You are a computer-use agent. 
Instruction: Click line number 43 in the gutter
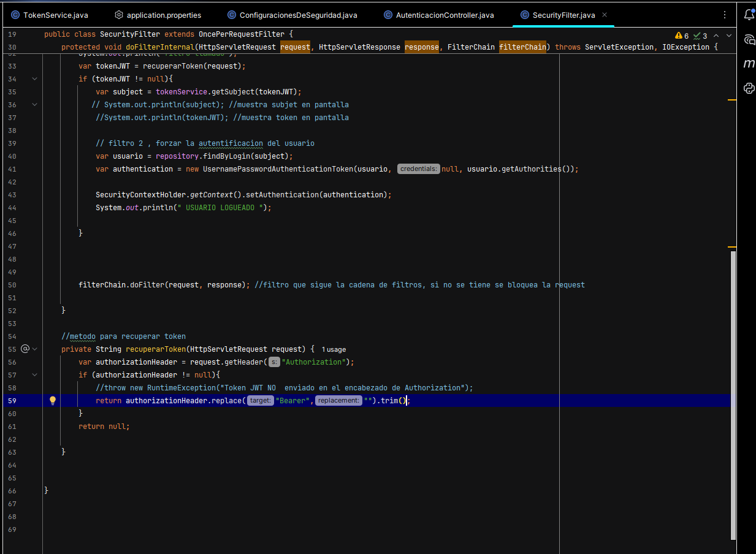13,195
